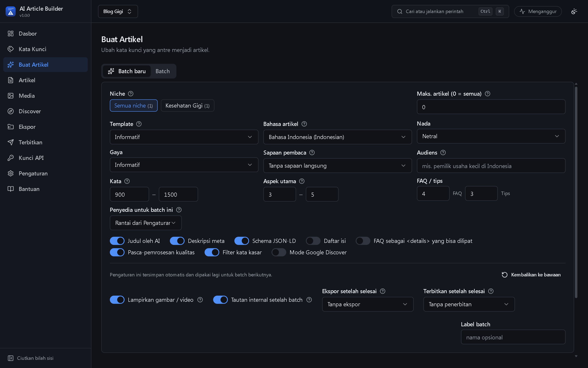
Task: Click the Template help icon
Action: click(139, 124)
